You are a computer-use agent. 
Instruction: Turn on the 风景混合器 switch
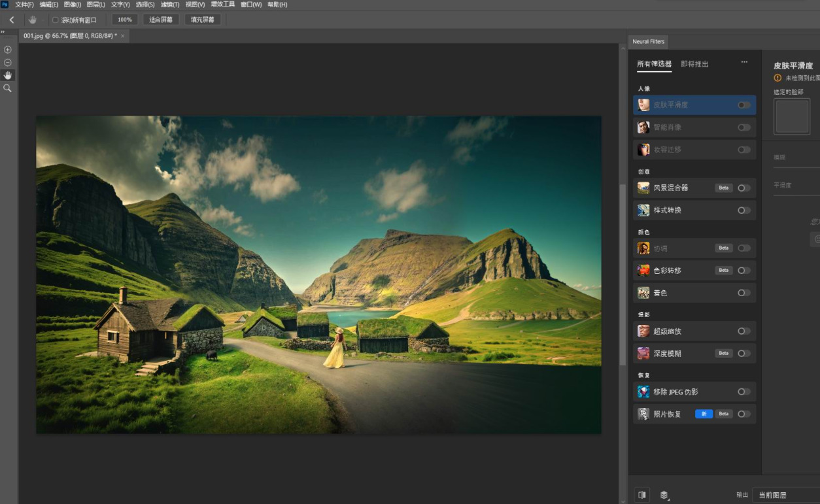(x=744, y=188)
